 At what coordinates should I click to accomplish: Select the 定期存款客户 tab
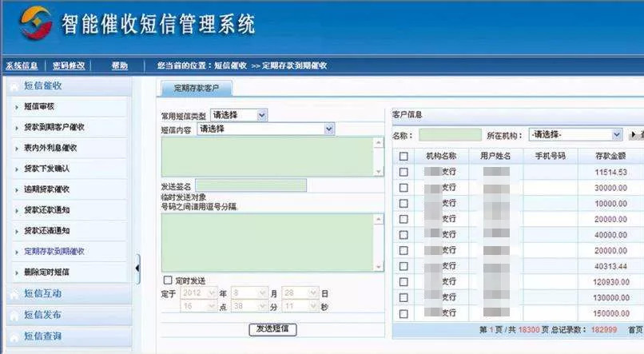point(196,87)
